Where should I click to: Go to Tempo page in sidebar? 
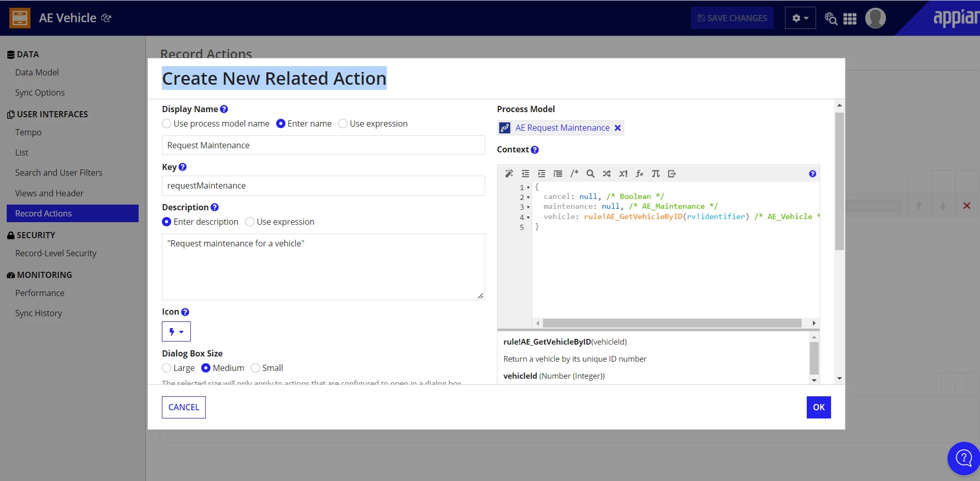[x=28, y=132]
